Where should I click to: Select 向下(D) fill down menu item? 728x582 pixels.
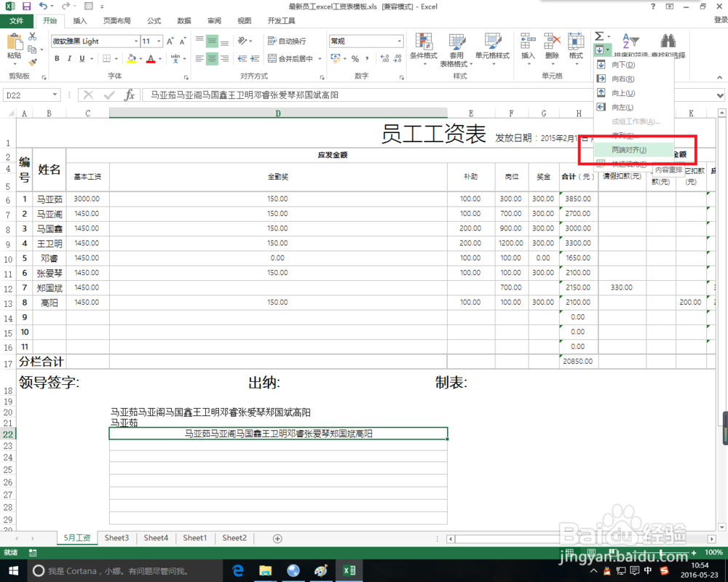click(x=633, y=65)
